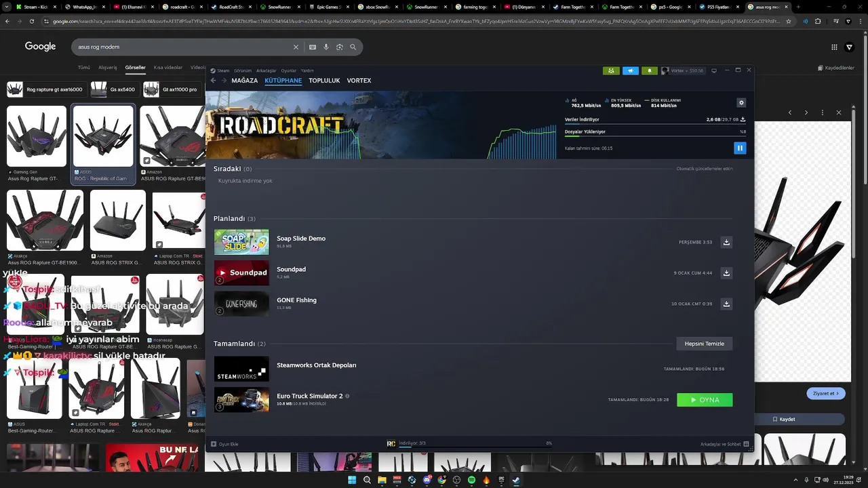The height and width of the screenshot is (488, 868).
Task: Reload the browser page
Action: [32, 21]
